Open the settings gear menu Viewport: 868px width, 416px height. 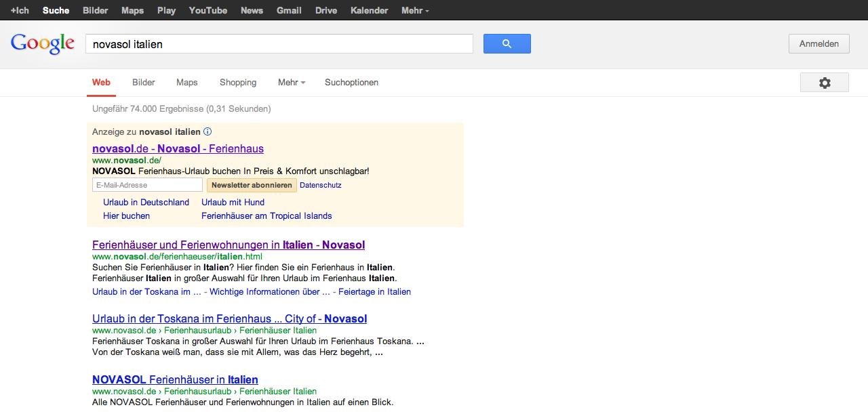click(x=824, y=83)
